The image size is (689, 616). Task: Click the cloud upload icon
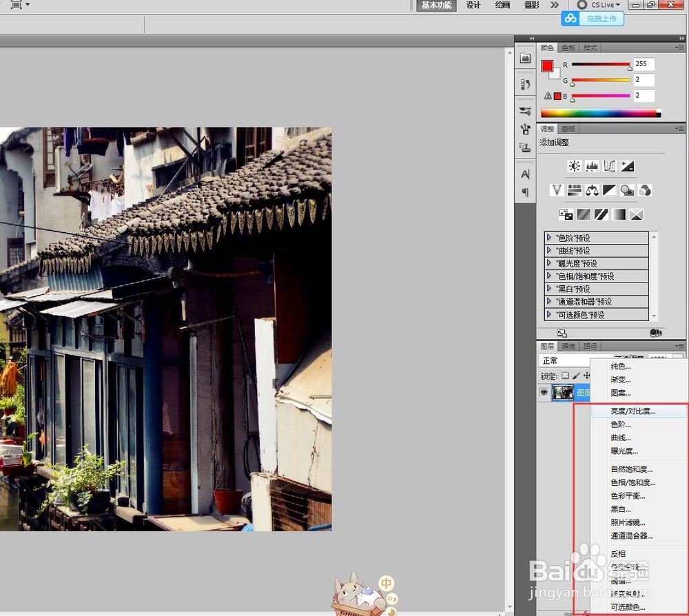coord(570,19)
